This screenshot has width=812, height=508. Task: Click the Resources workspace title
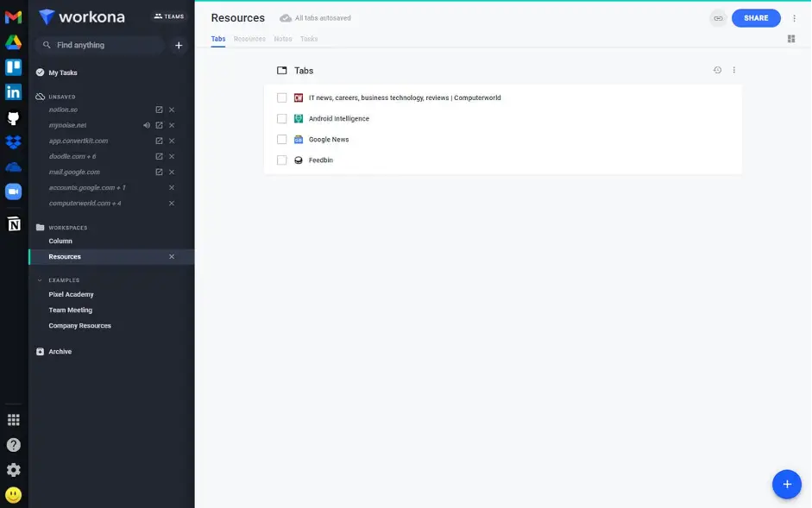237,18
